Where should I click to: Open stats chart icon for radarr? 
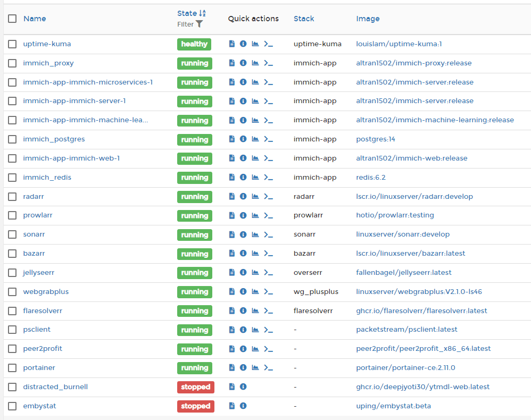point(255,196)
